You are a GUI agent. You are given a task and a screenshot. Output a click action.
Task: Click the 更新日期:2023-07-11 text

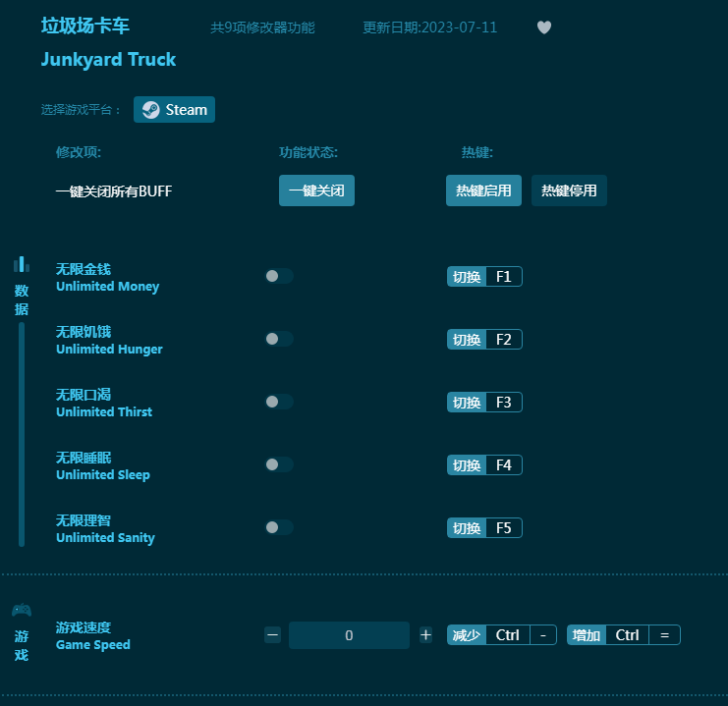[x=430, y=27]
